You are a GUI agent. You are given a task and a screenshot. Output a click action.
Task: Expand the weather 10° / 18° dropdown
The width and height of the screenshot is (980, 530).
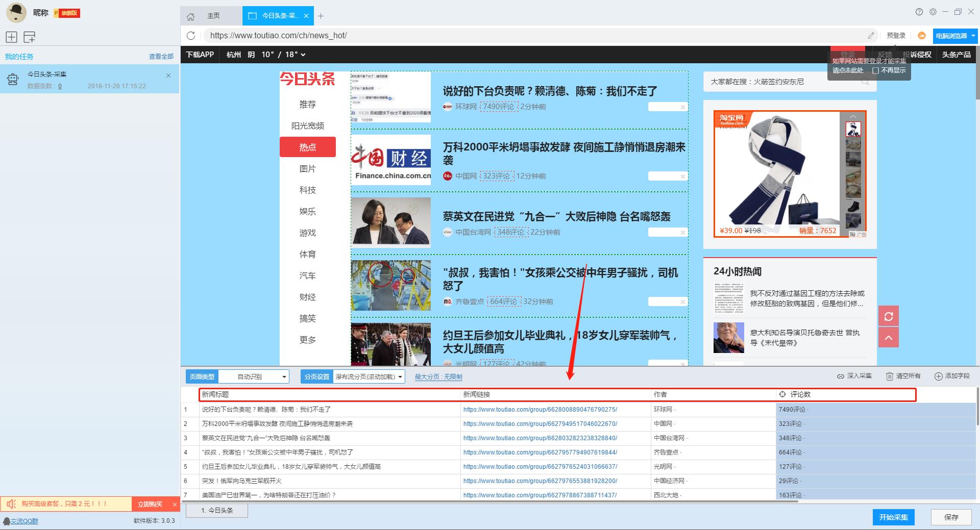pyautogui.click(x=284, y=55)
